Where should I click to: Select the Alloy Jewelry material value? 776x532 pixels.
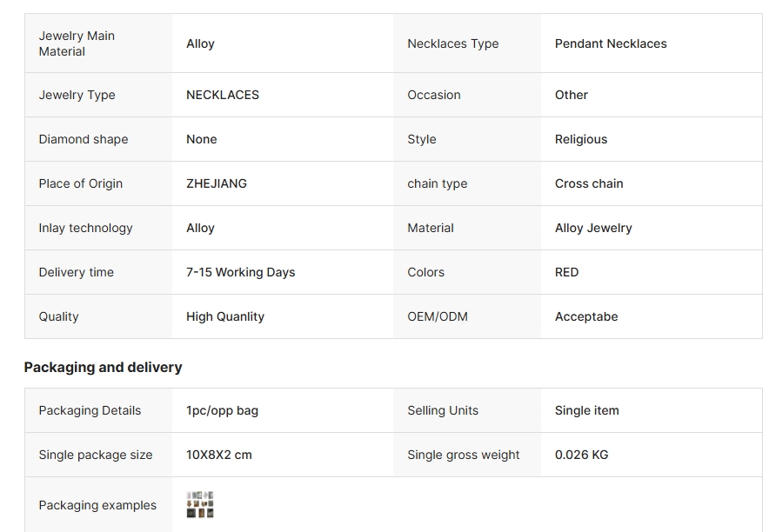[x=593, y=228]
